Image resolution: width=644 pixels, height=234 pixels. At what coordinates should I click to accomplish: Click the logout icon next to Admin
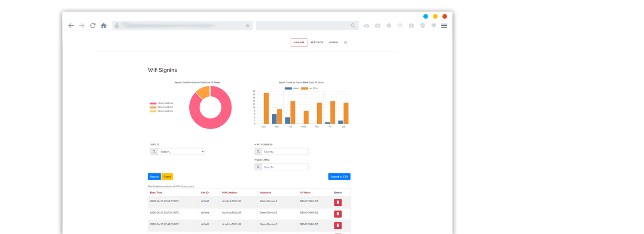[345, 42]
